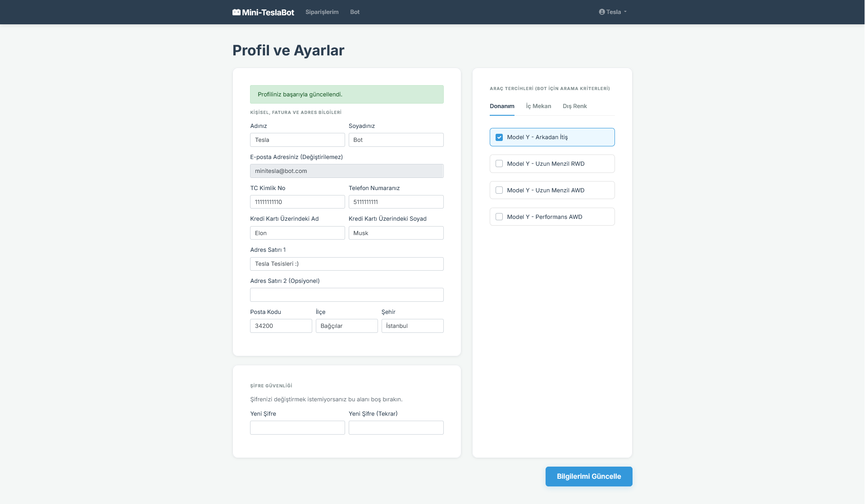Check Model Y - Performans AWD
Viewport: 865px width, 504px height.
pyautogui.click(x=499, y=217)
